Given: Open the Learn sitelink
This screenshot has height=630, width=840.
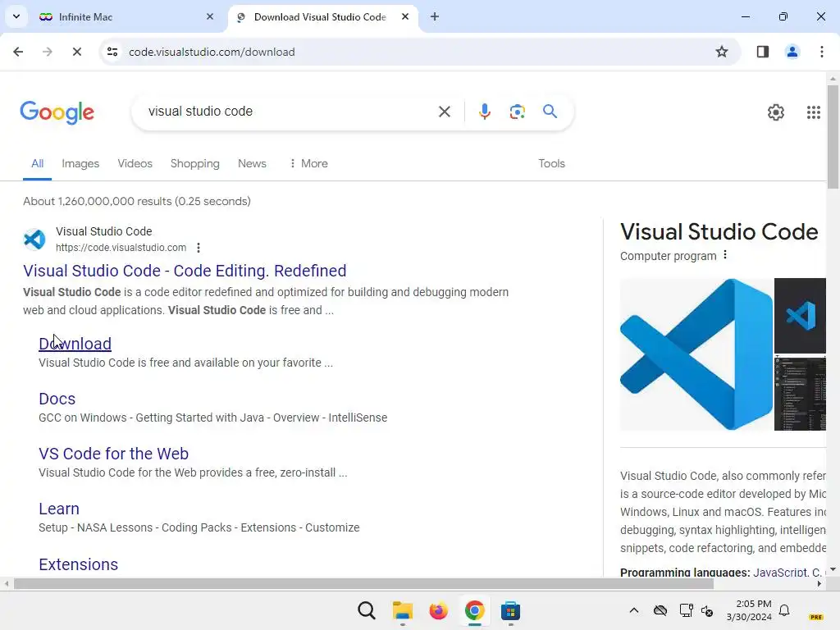Looking at the screenshot, I should [x=59, y=509].
